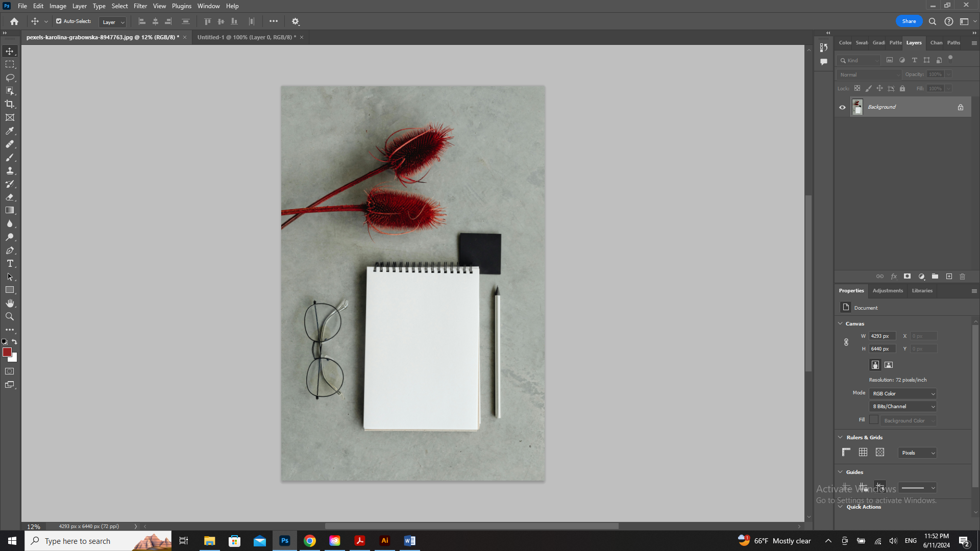Add a new layer in the Layers panel
980x551 pixels.
tap(949, 276)
